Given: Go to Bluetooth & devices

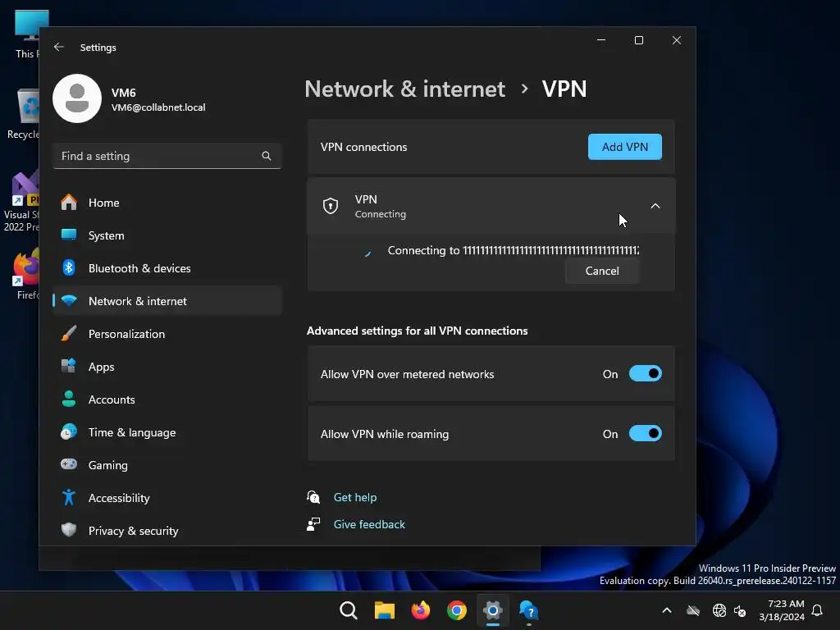Looking at the screenshot, I should click(167, 268).
